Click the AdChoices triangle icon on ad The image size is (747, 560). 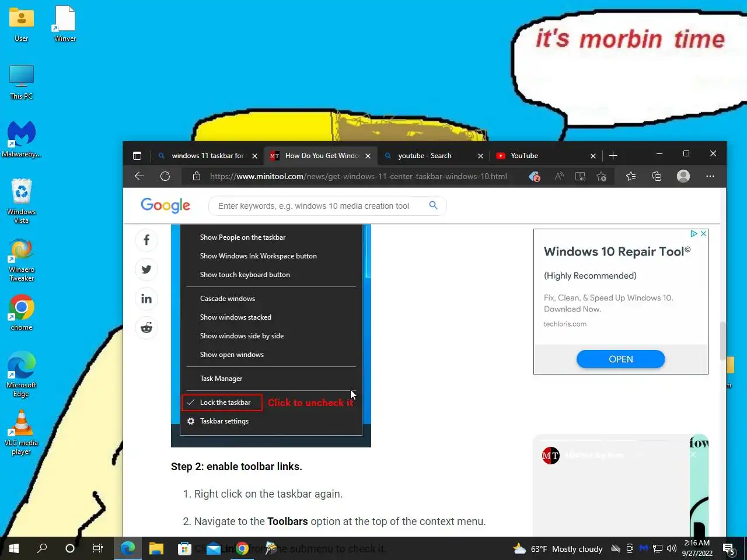pyautogui.click(x=694, y=233)
